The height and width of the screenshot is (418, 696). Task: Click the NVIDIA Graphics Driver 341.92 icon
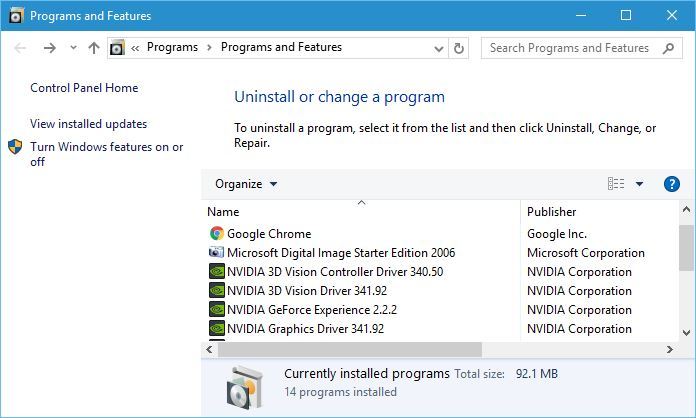click(x=217, y=329)
